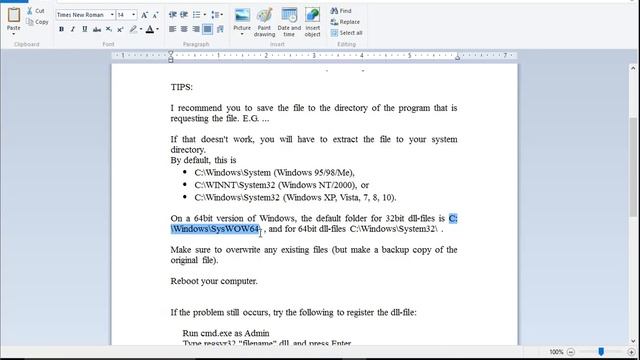The height and width of the screenshot is (360, 640).
Task: Insert a Paint drawing
Action: 264,22
